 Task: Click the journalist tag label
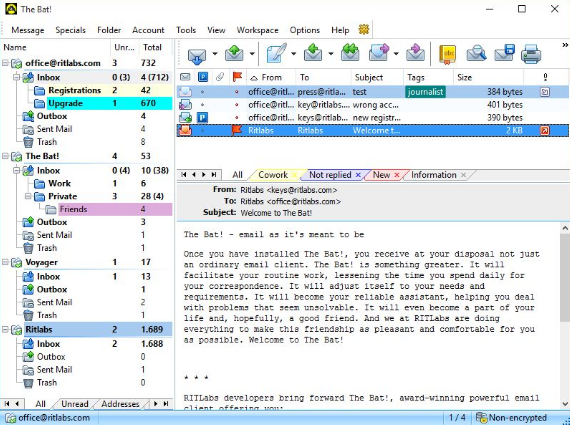(425, 92)
